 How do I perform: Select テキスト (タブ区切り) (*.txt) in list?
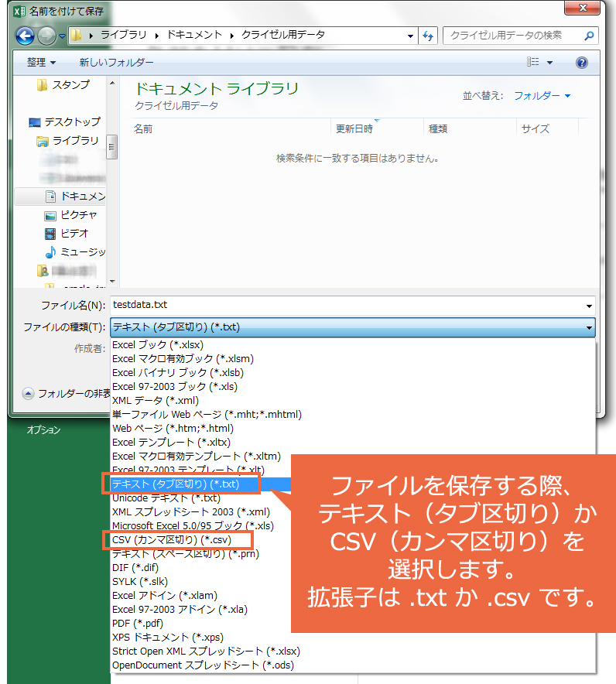[200, 484]
